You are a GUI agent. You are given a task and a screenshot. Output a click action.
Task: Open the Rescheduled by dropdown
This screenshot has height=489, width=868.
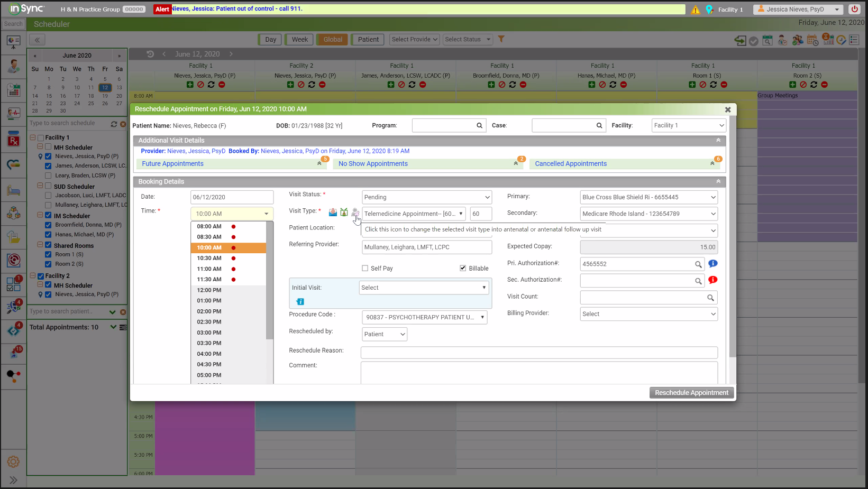[x=385, y=334]
